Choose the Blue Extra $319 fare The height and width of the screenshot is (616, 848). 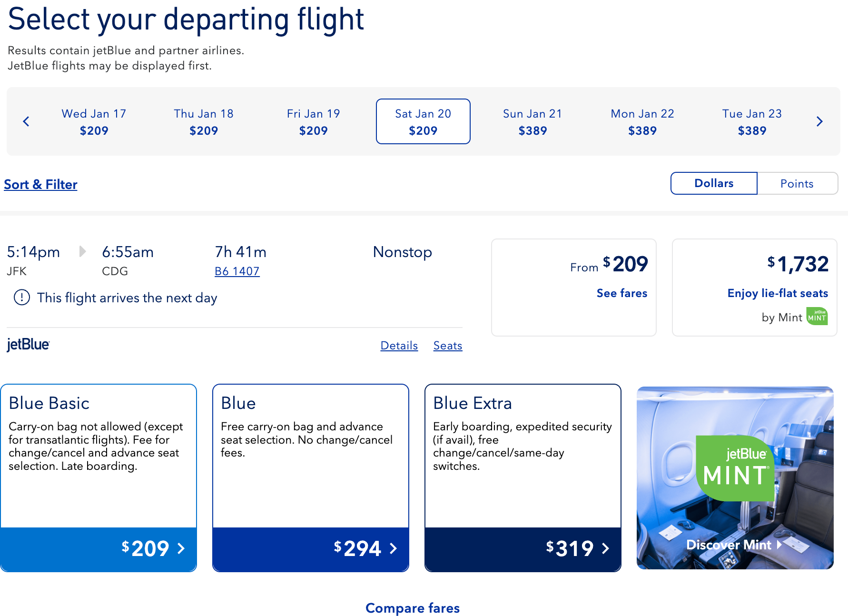coord(523,548)
